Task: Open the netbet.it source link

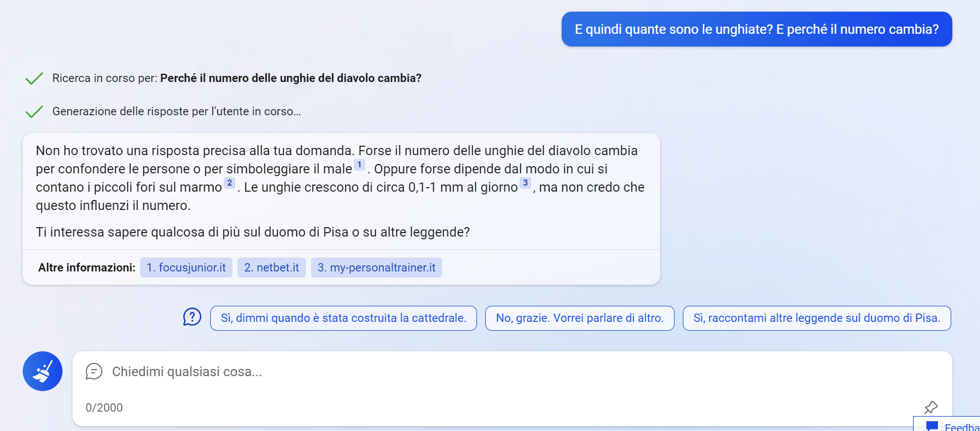Action: [x=271, y=268]
